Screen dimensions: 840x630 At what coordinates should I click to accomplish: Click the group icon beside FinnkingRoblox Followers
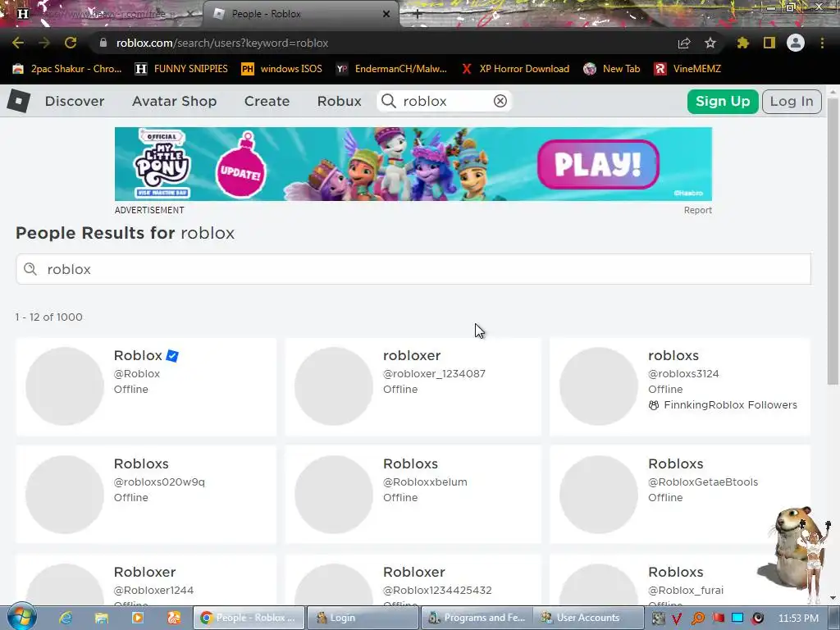coord(654,405)
